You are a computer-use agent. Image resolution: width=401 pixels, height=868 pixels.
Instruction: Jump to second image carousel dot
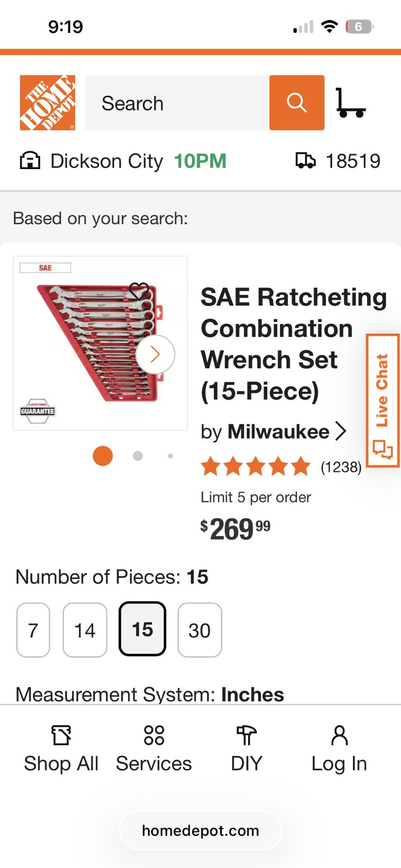(138, 456)
